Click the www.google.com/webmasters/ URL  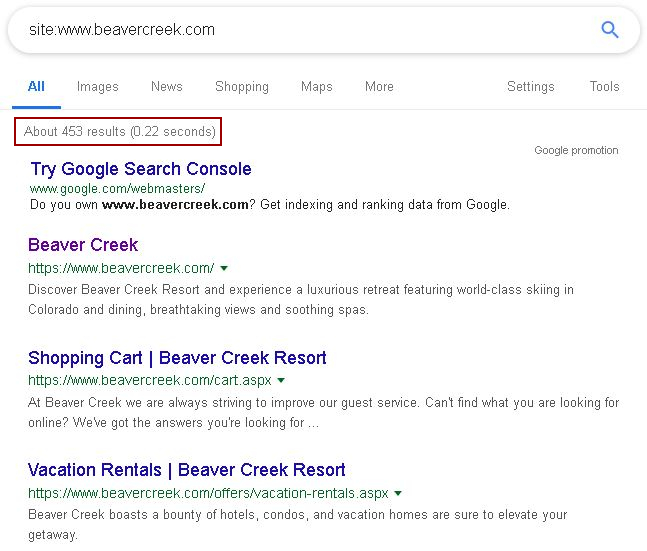pyautogui.click(x=117, y=189)
